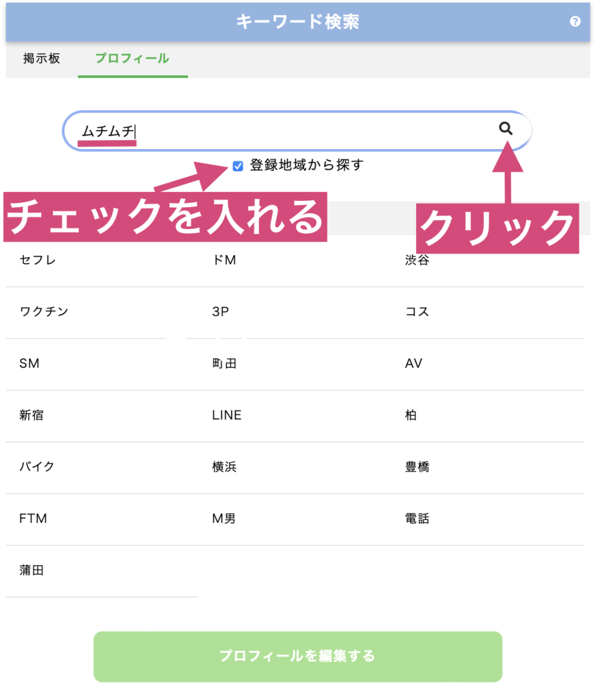Choose the LINE keyword

point(227,415)
